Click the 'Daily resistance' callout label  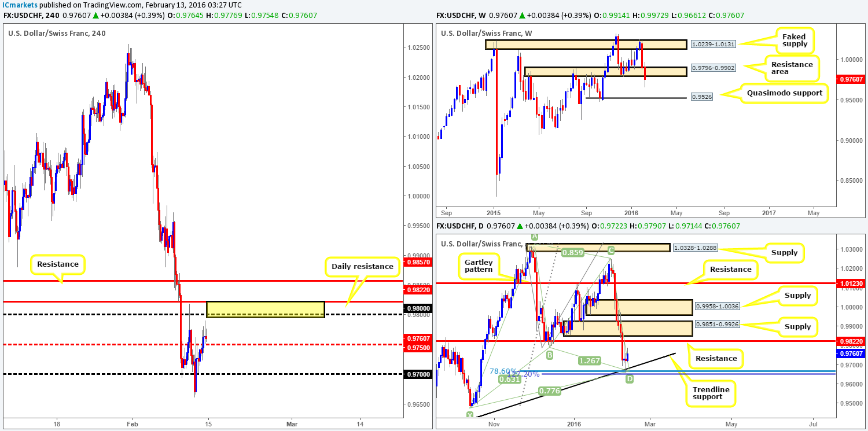click(x=362, y=267)
